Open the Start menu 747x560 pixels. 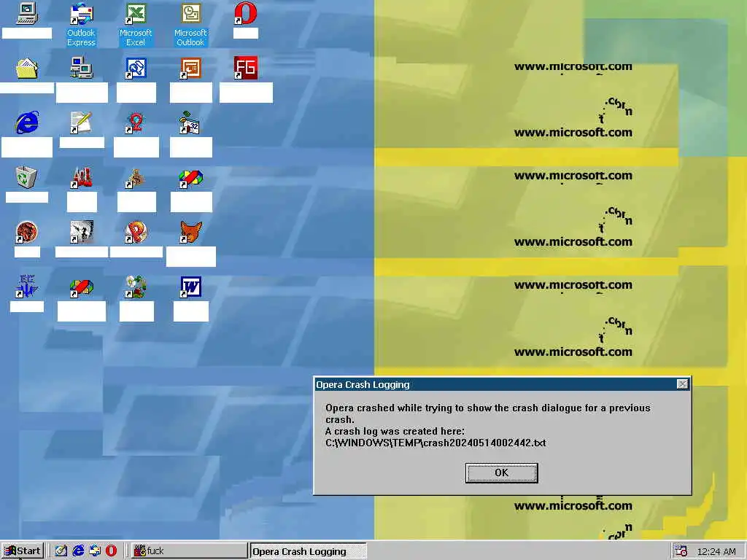pos(23,551)
